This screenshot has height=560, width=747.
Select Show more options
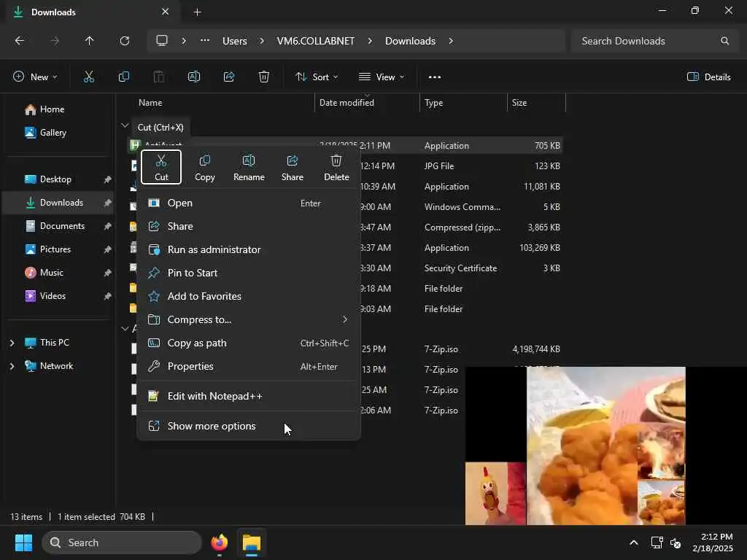[x=249, y=426]
